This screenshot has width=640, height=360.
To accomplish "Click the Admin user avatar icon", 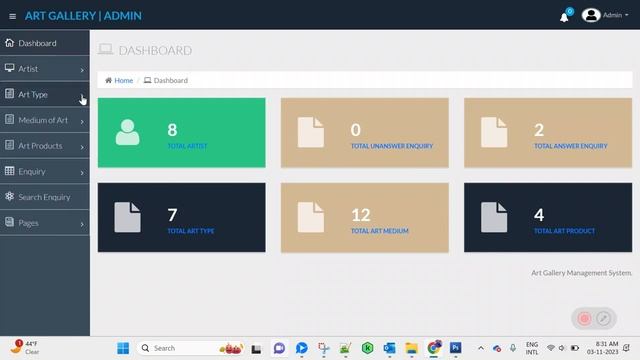I will [x=591, y=15].
